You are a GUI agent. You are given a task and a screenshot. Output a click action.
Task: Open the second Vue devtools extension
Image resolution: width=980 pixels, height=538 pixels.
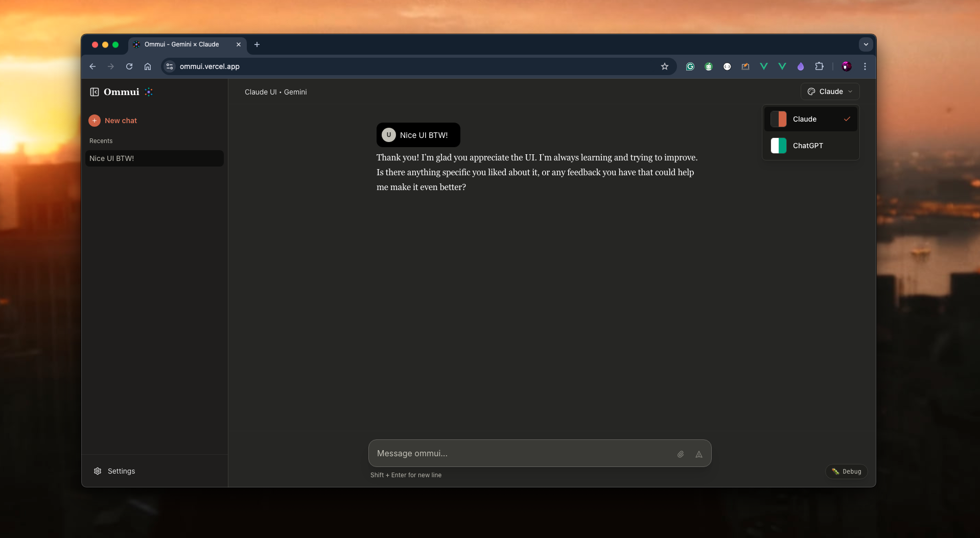782,66
